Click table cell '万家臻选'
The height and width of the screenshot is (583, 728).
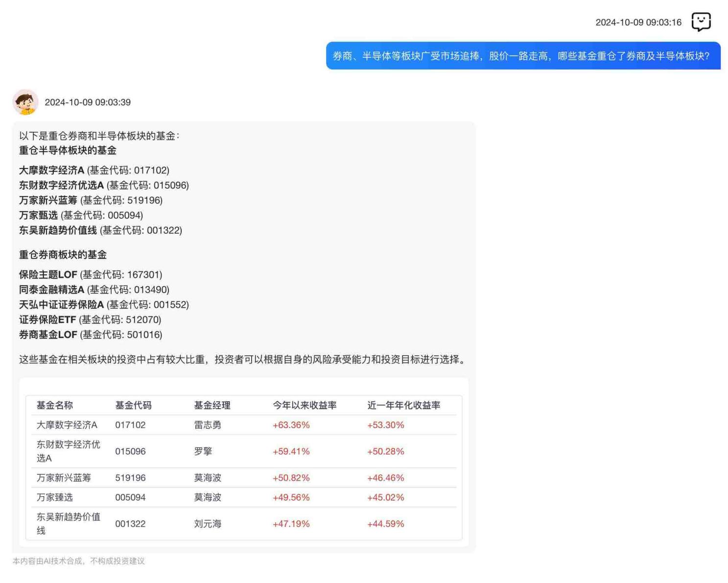55,498
